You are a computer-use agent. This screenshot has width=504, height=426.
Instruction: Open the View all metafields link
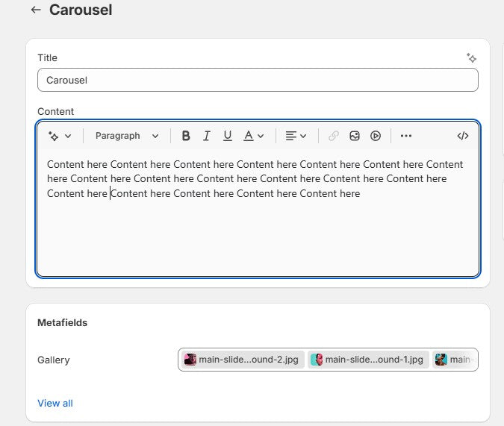point(55,403)
